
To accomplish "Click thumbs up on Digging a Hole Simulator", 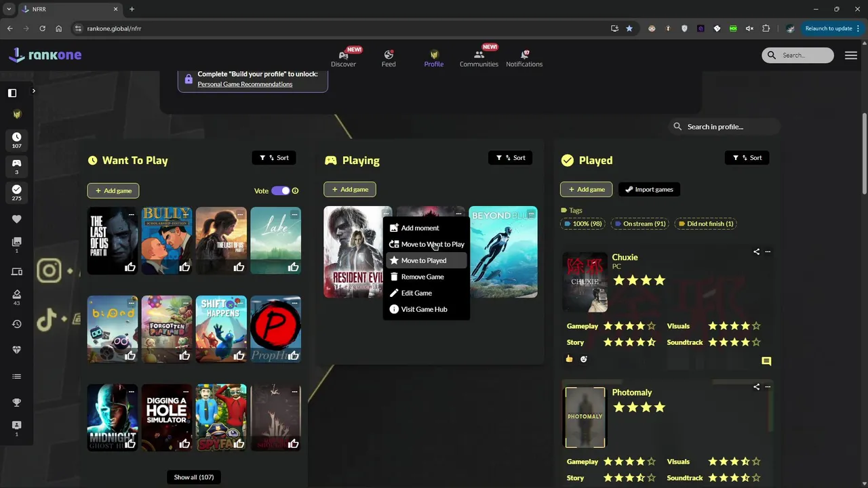I will tap(184, 444).
